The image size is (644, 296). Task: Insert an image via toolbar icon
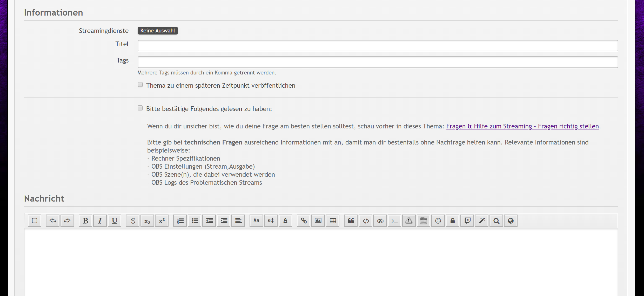(318, 221)
